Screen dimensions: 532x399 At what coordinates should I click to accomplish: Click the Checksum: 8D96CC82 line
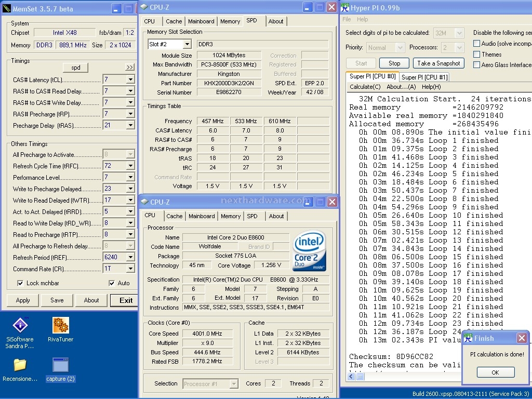tap(391, 356)
